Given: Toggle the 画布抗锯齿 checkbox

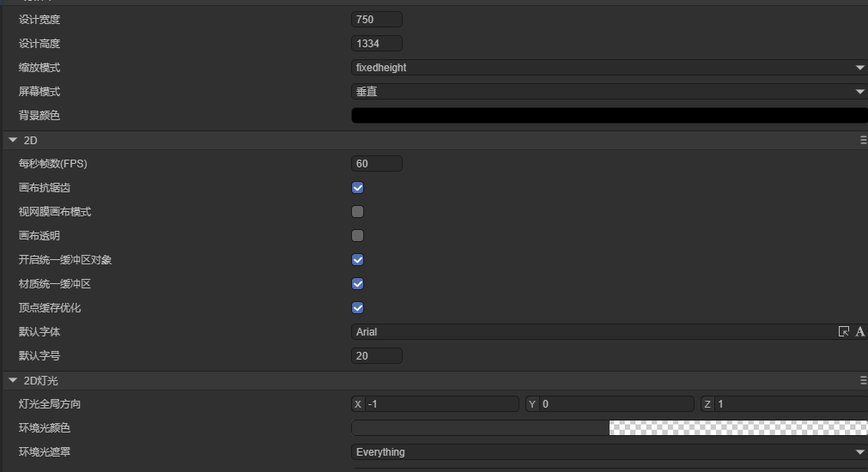Looking at the screenshot, I should point(358,188).
